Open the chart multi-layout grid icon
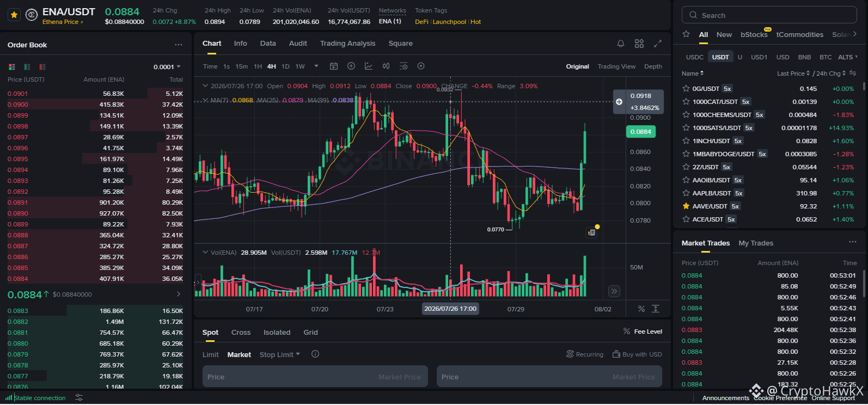Screen dimensions: 868x405 639,44
